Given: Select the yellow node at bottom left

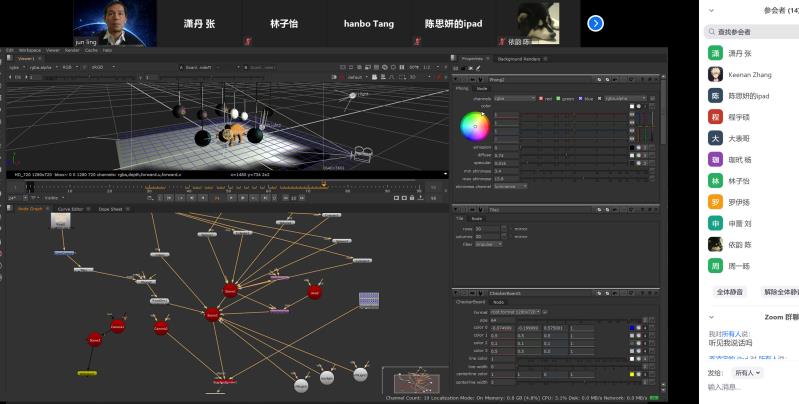Looking at the screenshot, I should [x=87, y=373].
